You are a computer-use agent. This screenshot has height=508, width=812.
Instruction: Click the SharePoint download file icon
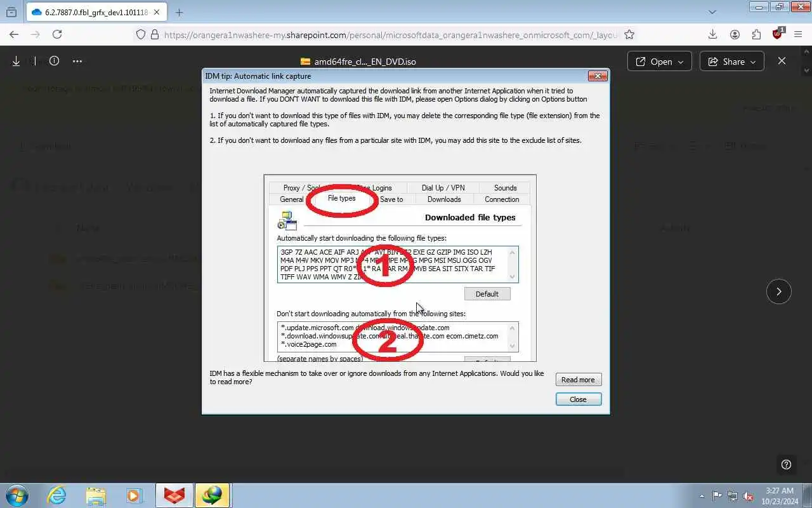pos(16,61)
